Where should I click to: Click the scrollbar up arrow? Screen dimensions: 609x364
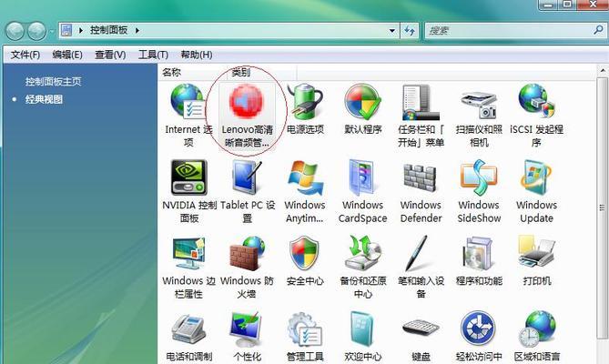tap(603, 71)
